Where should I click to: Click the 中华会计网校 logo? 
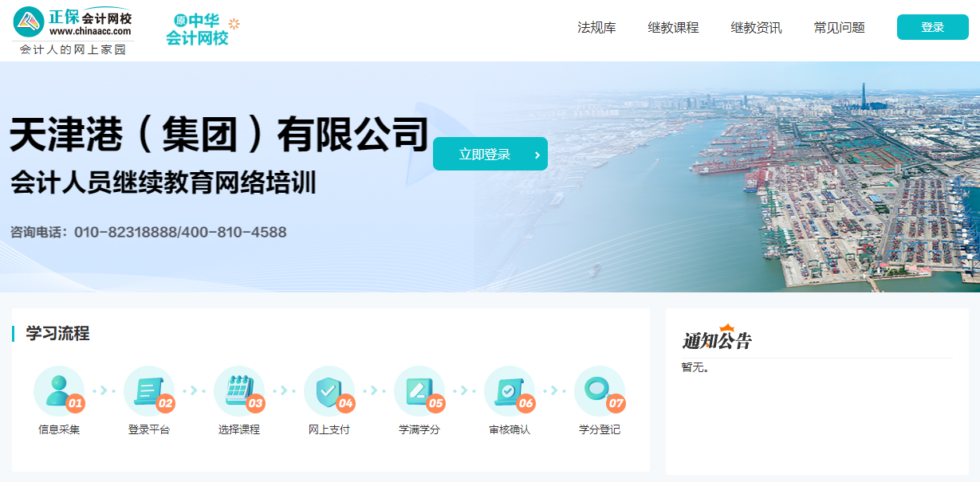[203, 29]
